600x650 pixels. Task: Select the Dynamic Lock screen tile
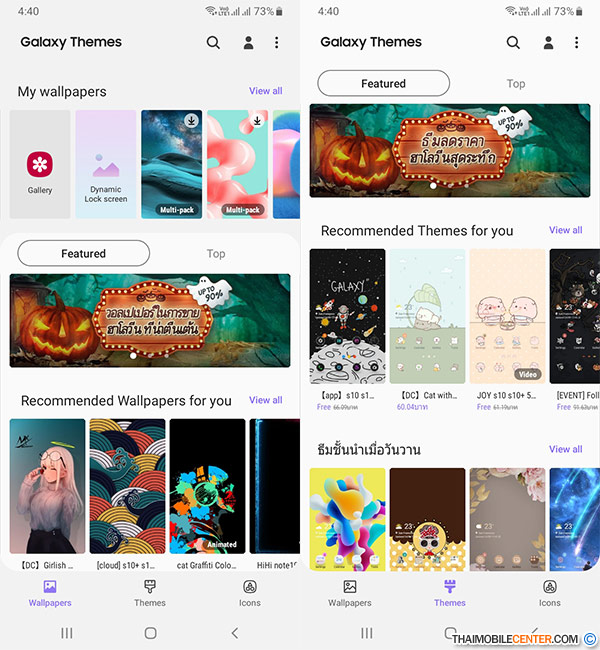pyautogui.click(x=106, y=164)
